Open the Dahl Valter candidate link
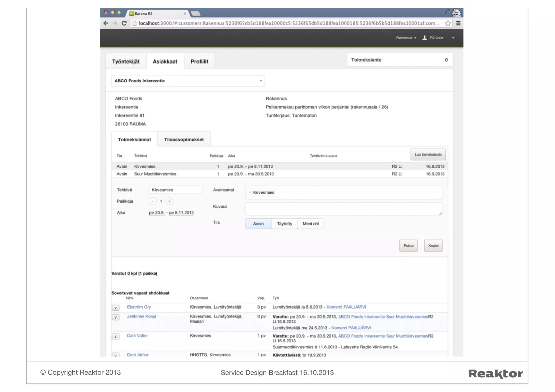The width and height of the screenshot is (555, 392). click(x=137, y=336)
